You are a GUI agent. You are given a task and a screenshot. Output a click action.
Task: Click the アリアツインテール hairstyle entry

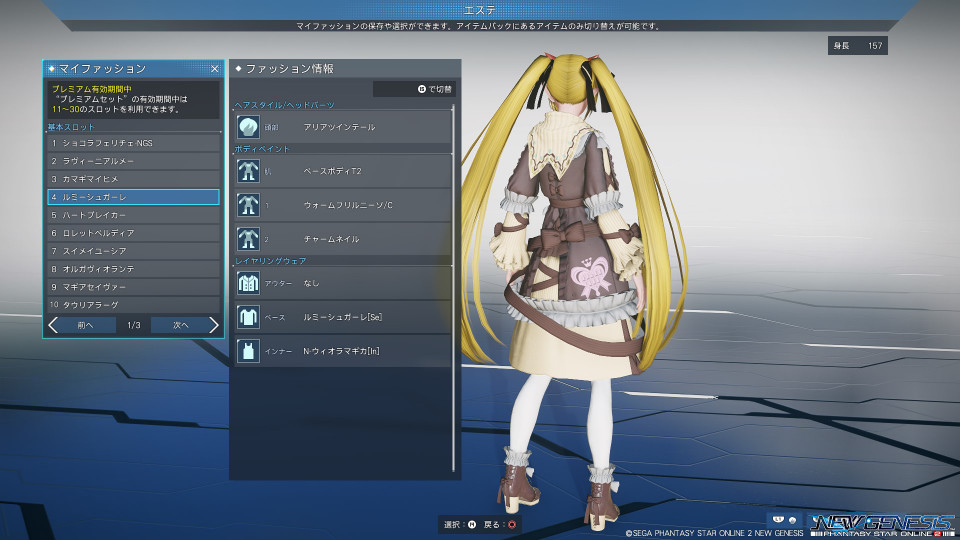click(343, 127)
